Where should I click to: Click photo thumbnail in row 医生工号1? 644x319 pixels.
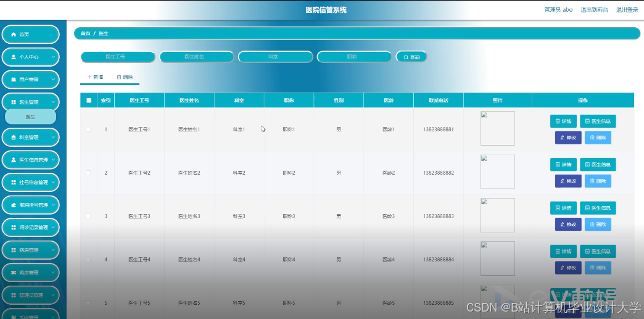[x=497, y=128]
